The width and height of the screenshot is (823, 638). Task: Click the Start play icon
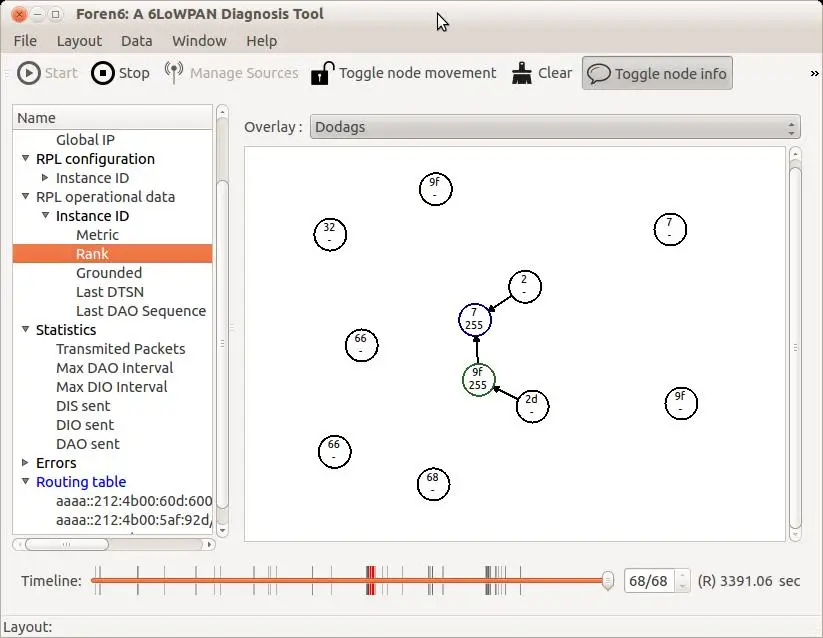pos(29,73)
